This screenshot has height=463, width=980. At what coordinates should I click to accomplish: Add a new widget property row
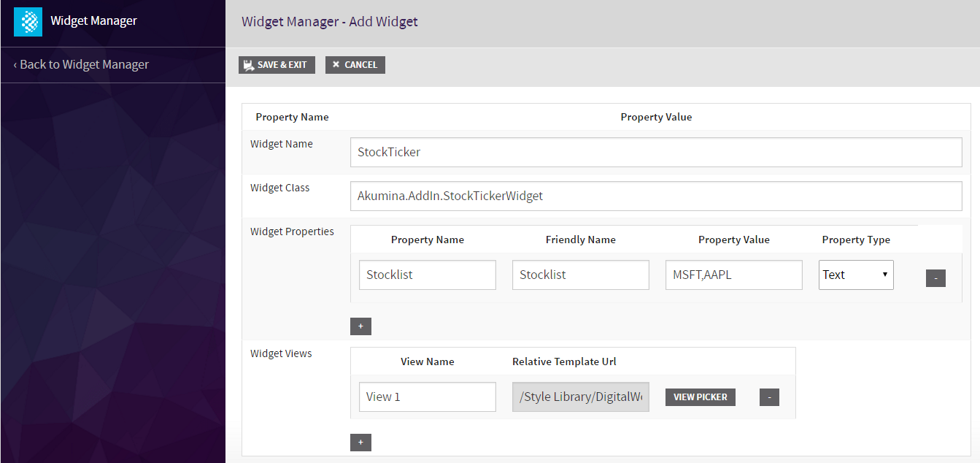[x=360, y=326]
